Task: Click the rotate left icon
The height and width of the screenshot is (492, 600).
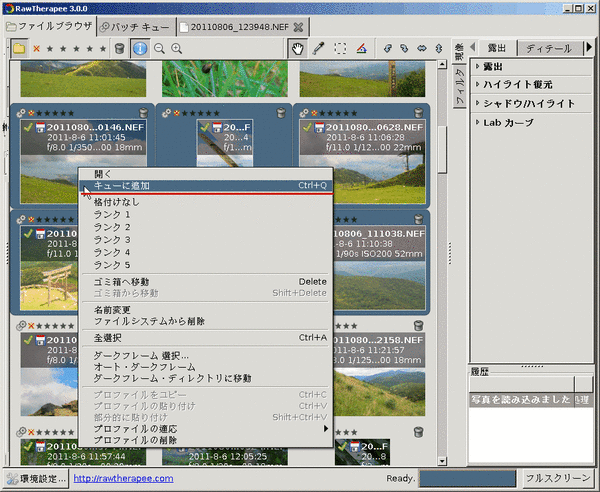Action: click(388, 48)
